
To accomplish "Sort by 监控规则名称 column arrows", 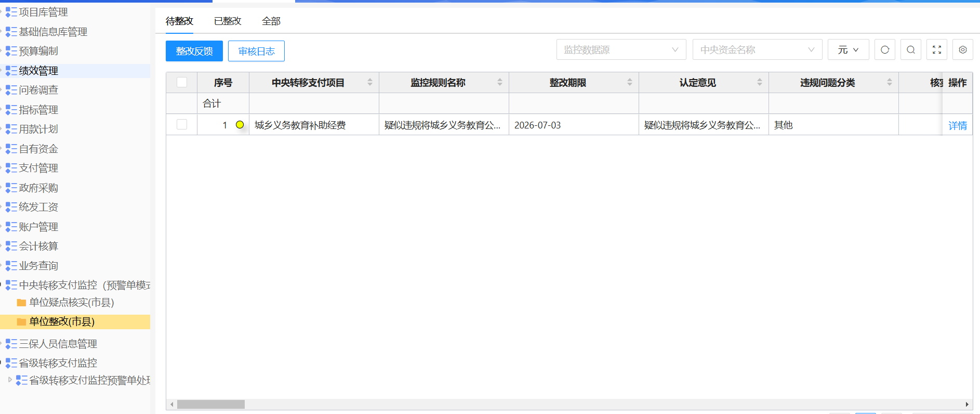I will (500, 82).
